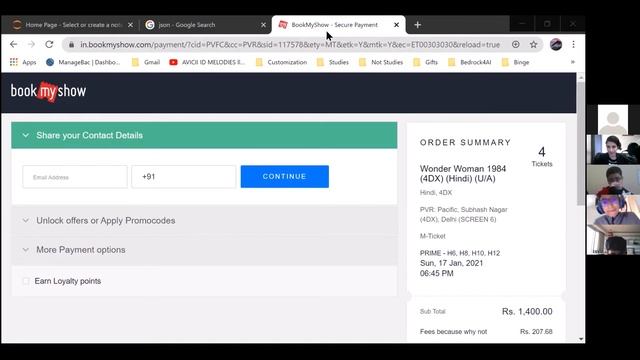The width and height of the screenshot is (640, 360).
Task: Collapse the Share your Contact Details section
Action: point(204,135)
